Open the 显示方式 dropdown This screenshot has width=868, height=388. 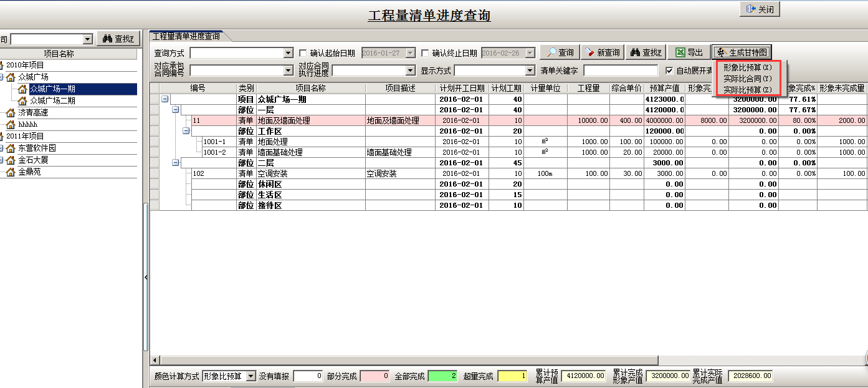click(x=528, y=69)
